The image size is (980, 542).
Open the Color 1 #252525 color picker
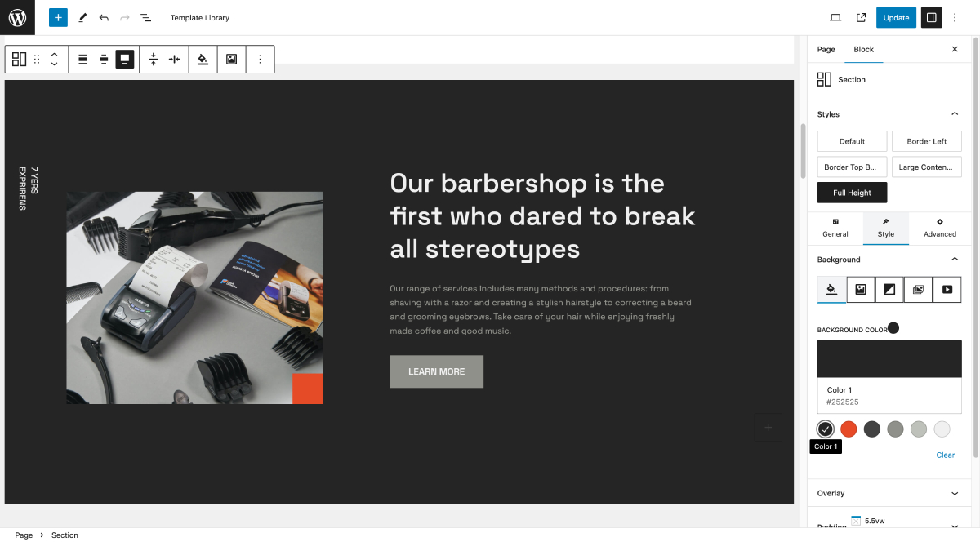[889, 377]
